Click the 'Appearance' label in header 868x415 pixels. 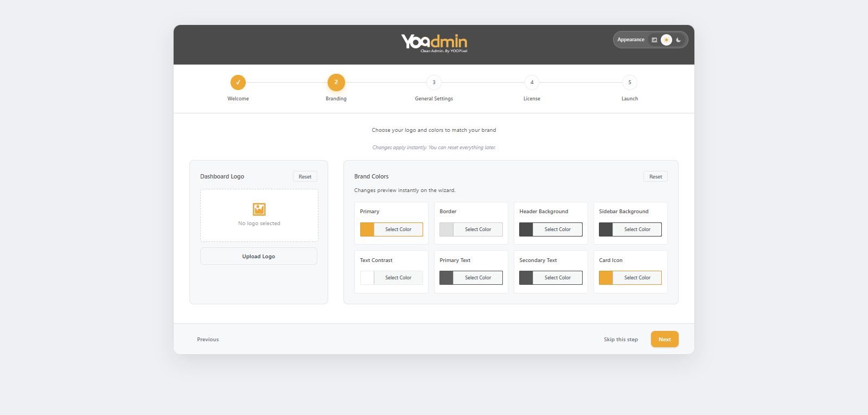coord(631,40)
